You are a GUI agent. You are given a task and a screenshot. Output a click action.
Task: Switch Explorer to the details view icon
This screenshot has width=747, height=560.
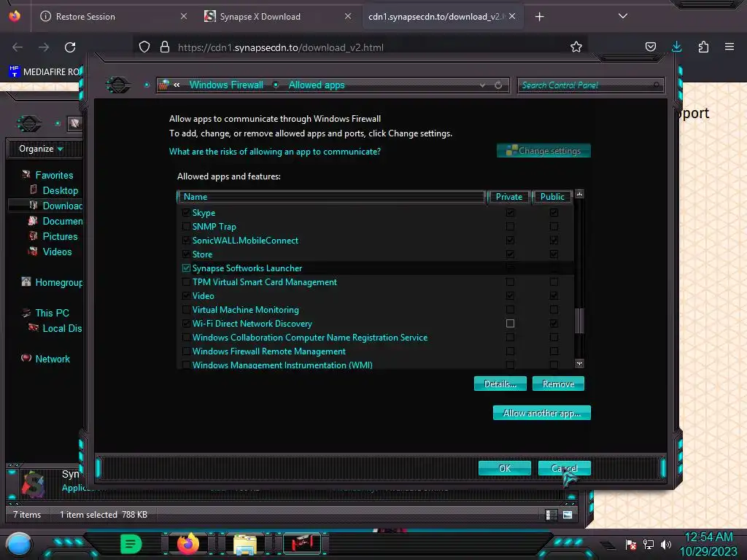(x=551, y=515)
